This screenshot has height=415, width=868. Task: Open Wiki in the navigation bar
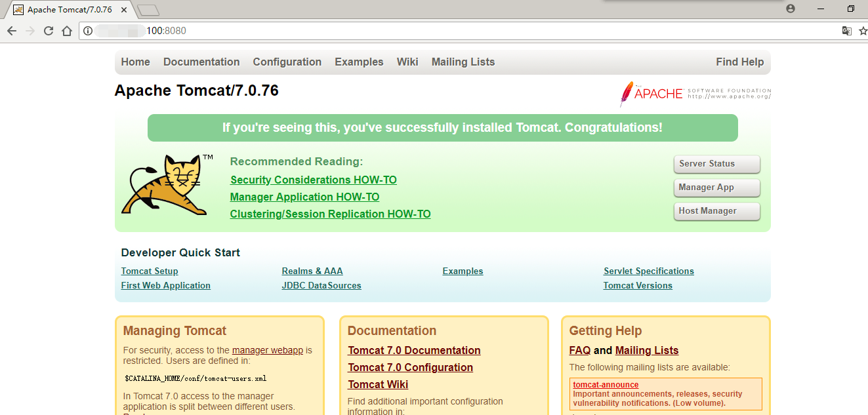tap(407, 62)
